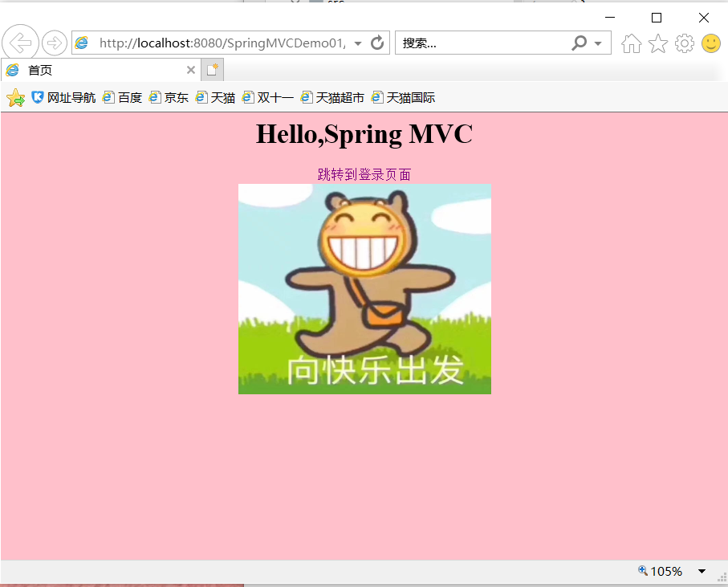Viewport: 728px width, 587px height.
Task: Open the address bar dropdown arrow
Action: pos(356,43)
